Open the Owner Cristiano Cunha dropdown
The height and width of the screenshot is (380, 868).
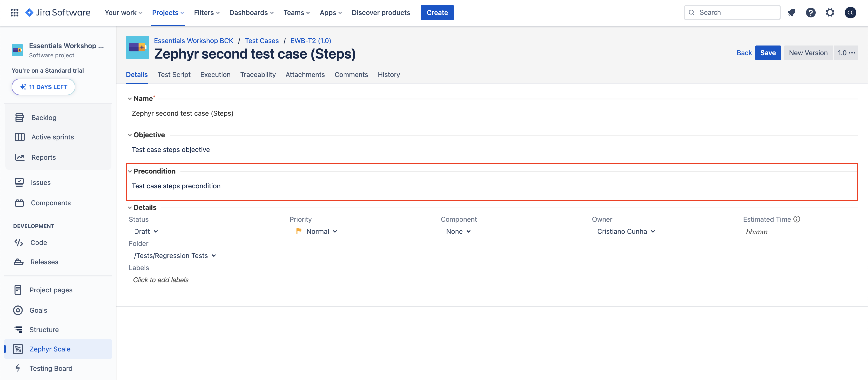point(626,231)
